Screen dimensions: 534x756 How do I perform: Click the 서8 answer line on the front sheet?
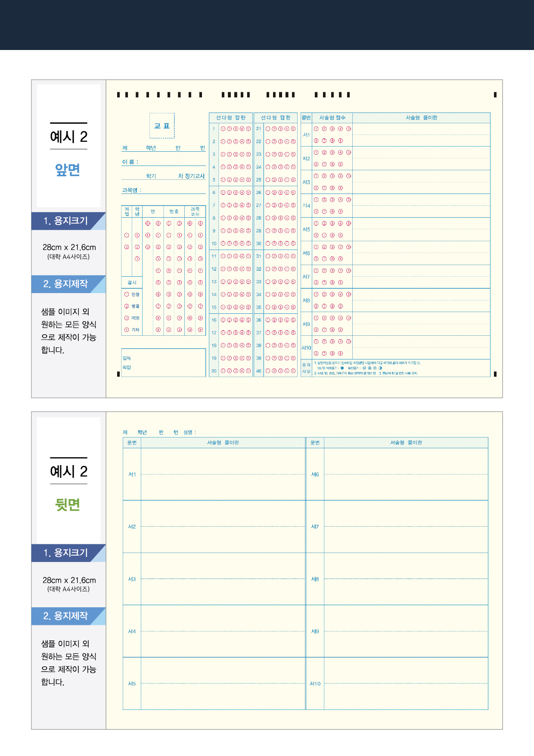tap(421, 300)
